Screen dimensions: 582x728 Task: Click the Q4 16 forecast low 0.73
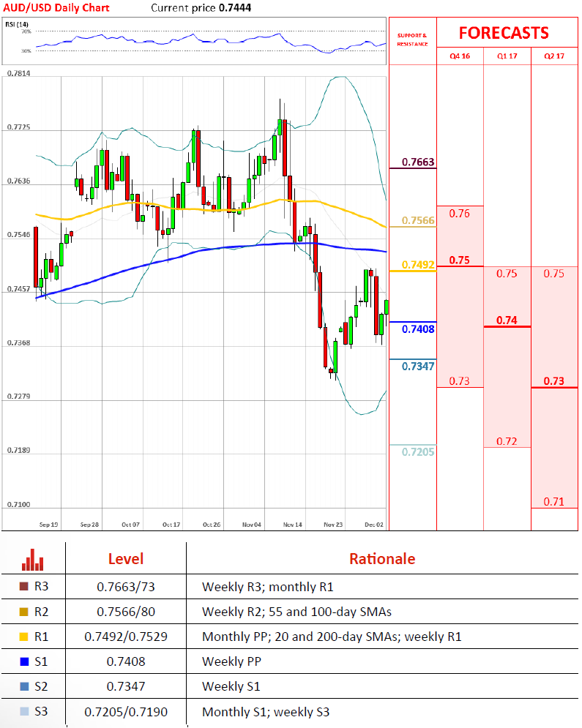tap(459, 381)
